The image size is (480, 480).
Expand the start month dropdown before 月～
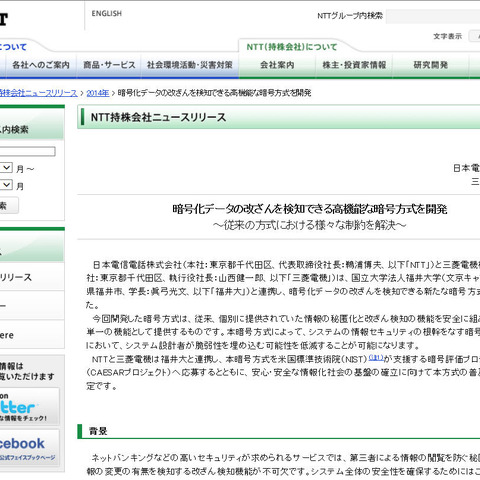pyautogui.click(x=6, y=168)
